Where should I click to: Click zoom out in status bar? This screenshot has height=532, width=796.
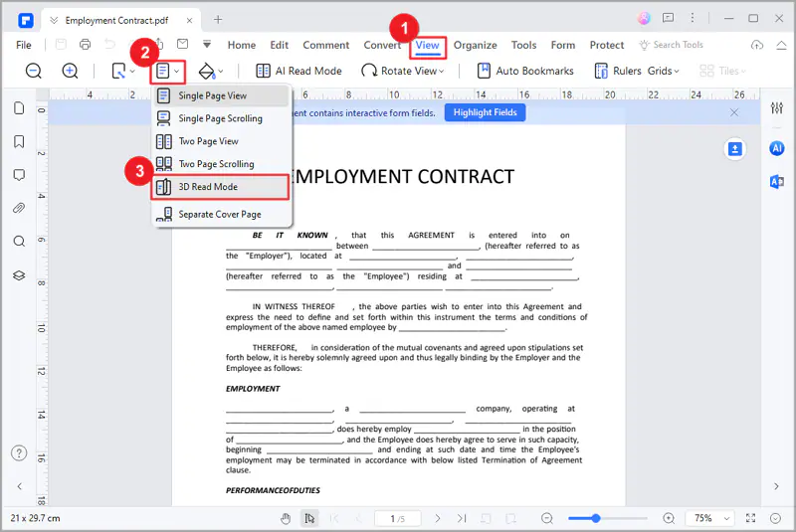pos(546,518)
